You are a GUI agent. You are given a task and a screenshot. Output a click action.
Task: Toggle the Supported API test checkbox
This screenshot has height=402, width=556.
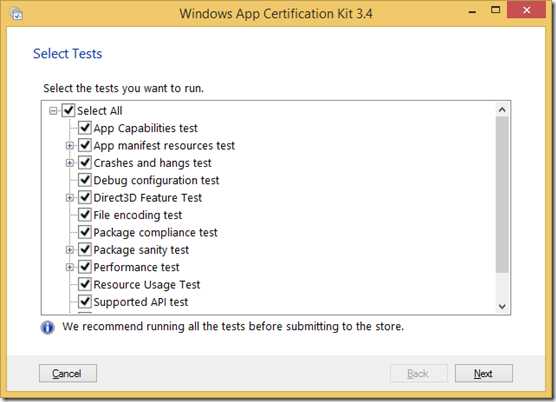click(x=85, y=302)
